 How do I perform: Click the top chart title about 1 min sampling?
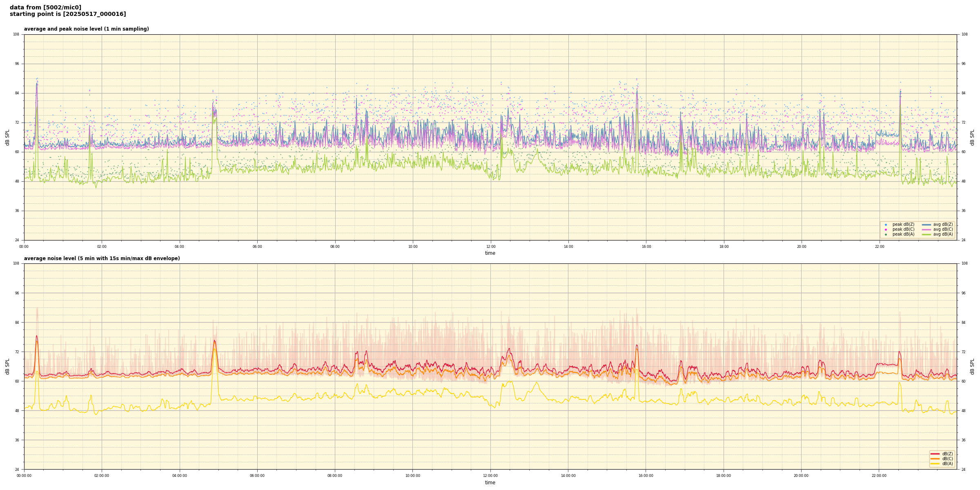[x=86, y=29]
